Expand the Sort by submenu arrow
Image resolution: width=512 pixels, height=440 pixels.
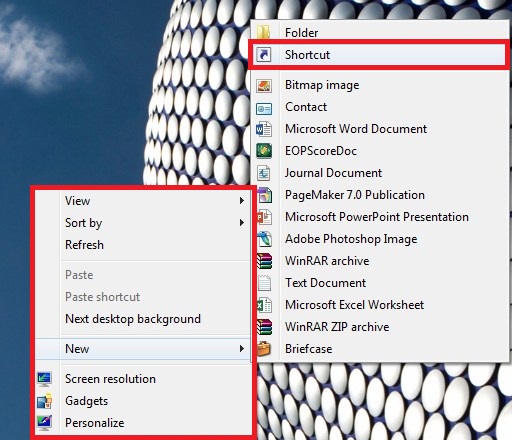[242, 223]
